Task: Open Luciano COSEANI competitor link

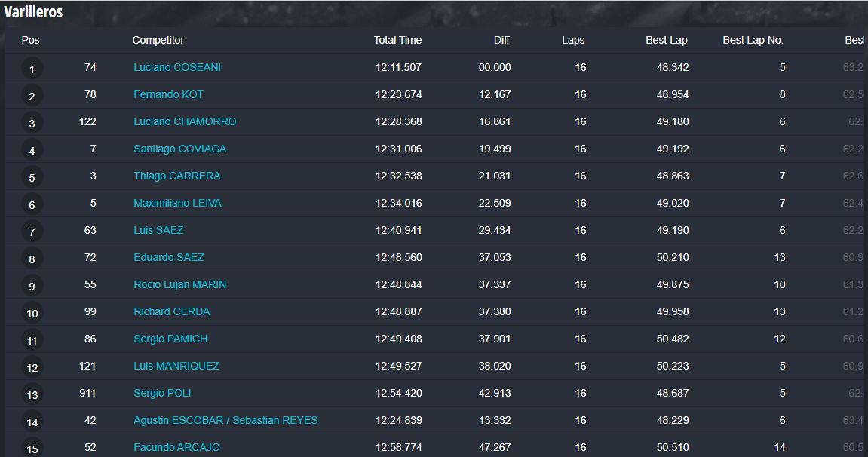Action: click(x=177, y=68)
